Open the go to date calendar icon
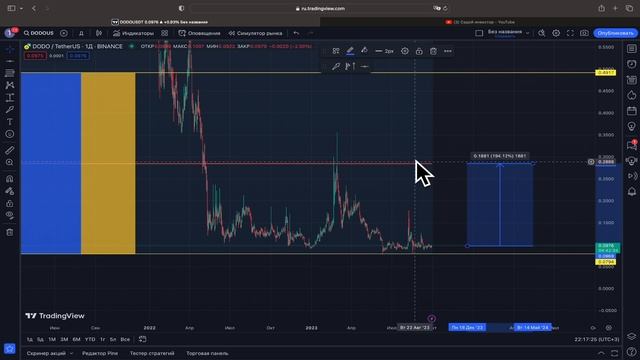This screenshot has width=640, height=360. point(142,339)
